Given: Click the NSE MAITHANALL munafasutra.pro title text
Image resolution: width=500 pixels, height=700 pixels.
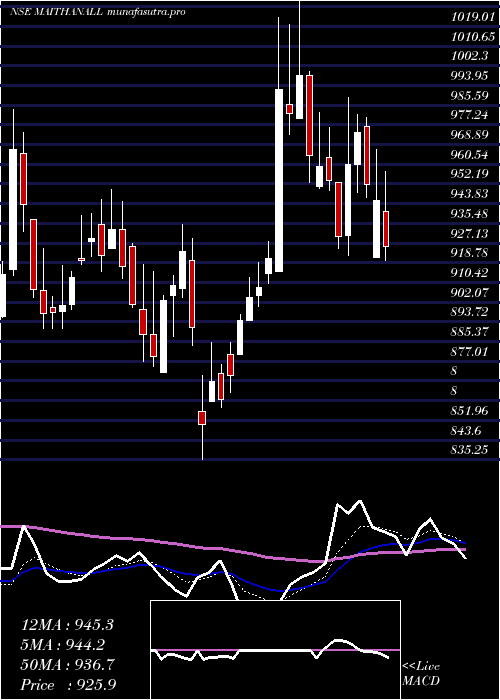Looking at the screenshot, I should point(97,12).
